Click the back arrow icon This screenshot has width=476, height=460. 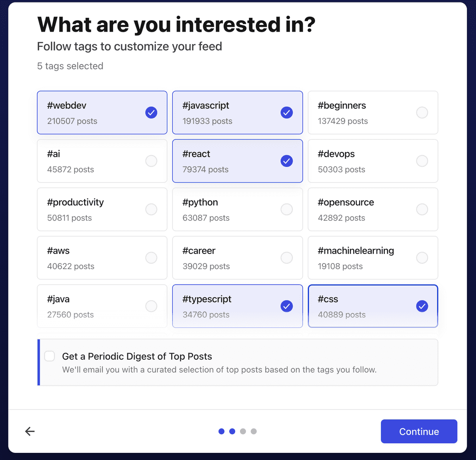coord(30,431)
